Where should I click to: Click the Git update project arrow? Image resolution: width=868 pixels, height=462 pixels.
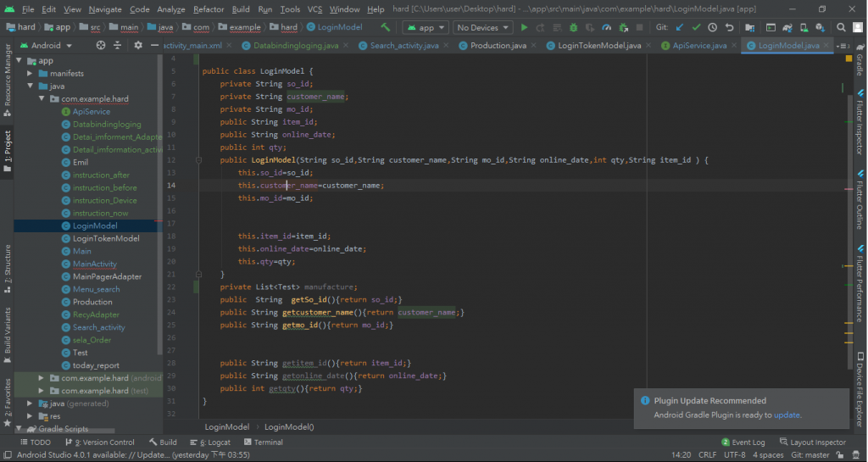pos(680,27)
